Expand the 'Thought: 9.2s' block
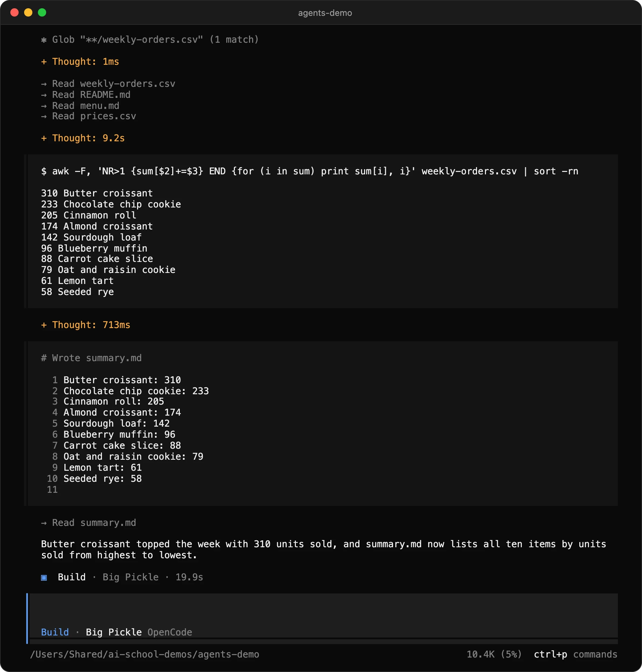Image resolution: width=642 pixels, height=672 pixels. [83, 138]
